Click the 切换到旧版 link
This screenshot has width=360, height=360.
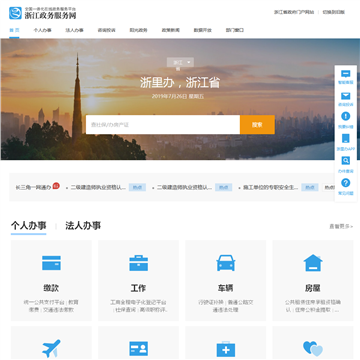[x=334, y=12]
